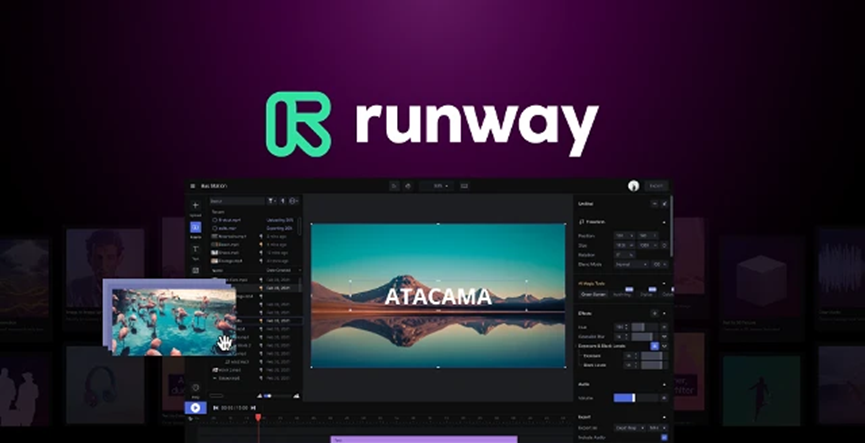Image resolution: width=865 pixels, height=443 pixels.
Task: Click the project title in top bar
Action: pyautogui.click(x=214, y=186)
